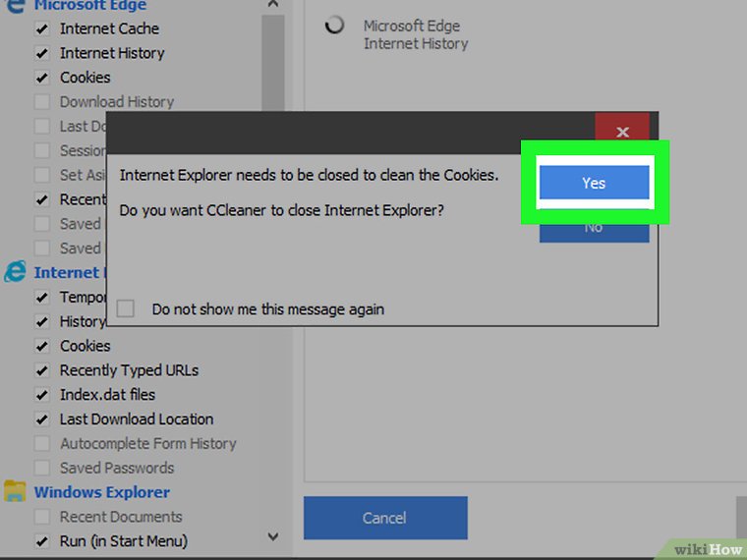Enable 'Do not show me this message again'
The height and width of the screenshot is (560, 747).
tap(125, 308)
